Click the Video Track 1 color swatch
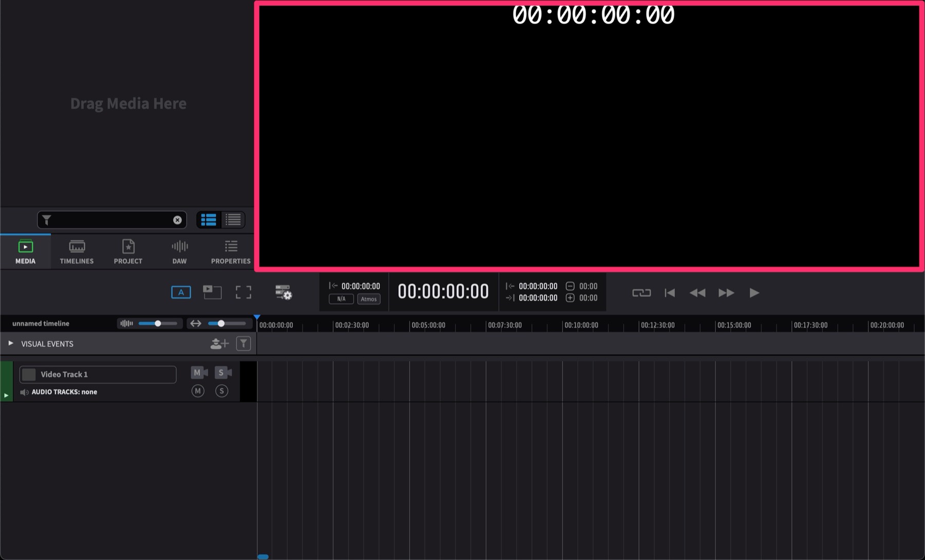The image size is (925, 560). [29, 375]
